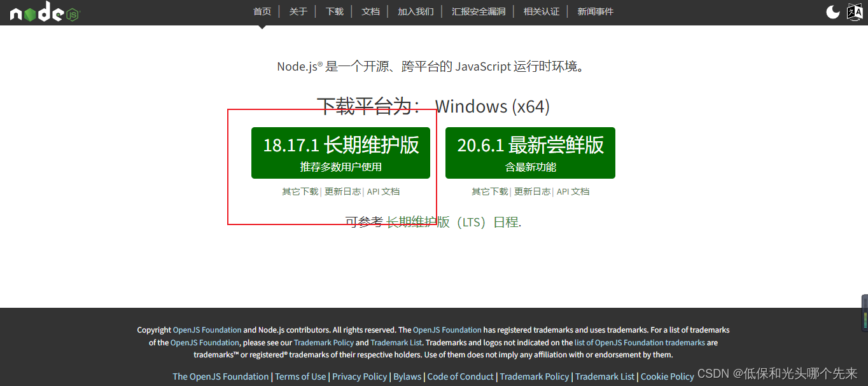Screen dimensions: 868x386
Task: Open Bylaws footer link
Action: tap(407, 376)
